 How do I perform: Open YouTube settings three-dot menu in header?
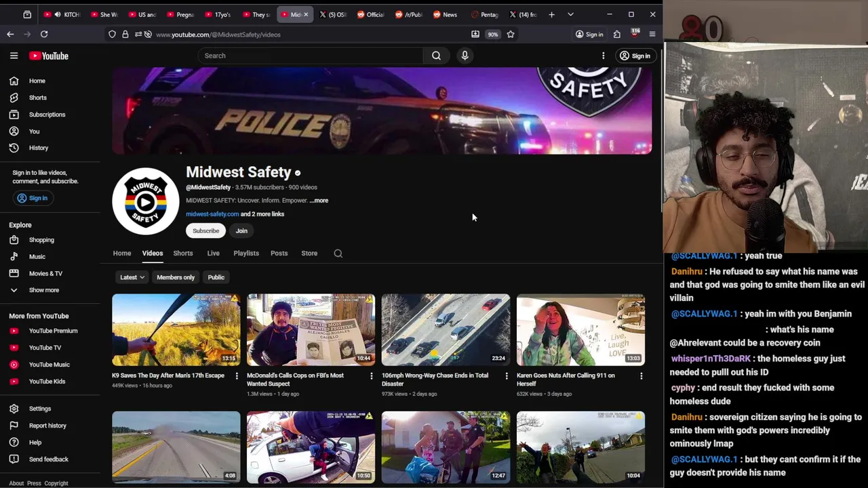click(603, 56)
